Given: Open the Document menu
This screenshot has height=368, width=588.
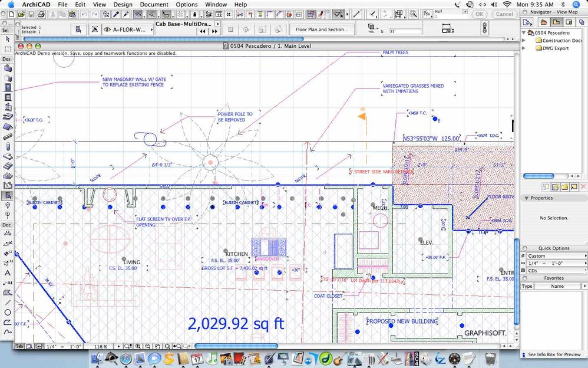Looking at the screenshot, I should coord(154,4).
